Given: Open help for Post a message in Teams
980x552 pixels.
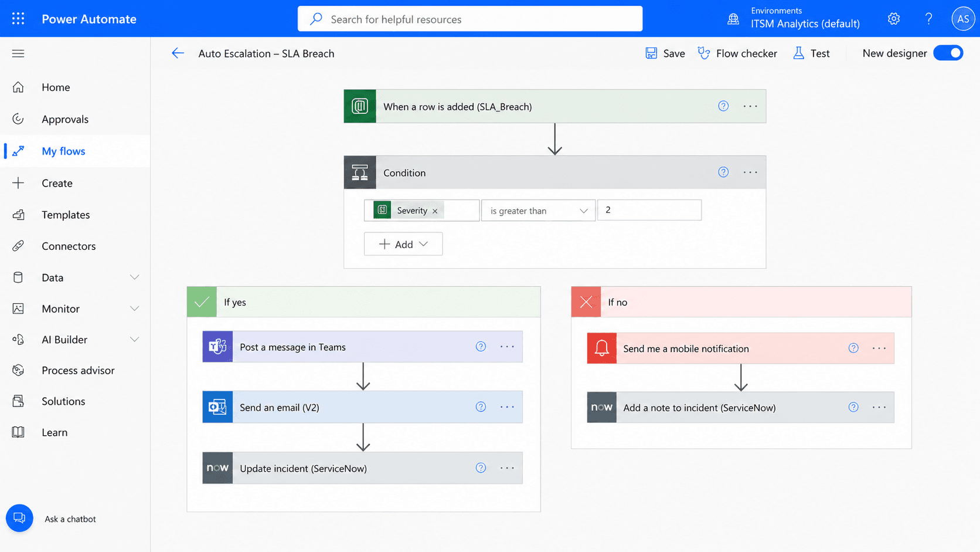Looking at the screenshot, I should coord(481,347).
